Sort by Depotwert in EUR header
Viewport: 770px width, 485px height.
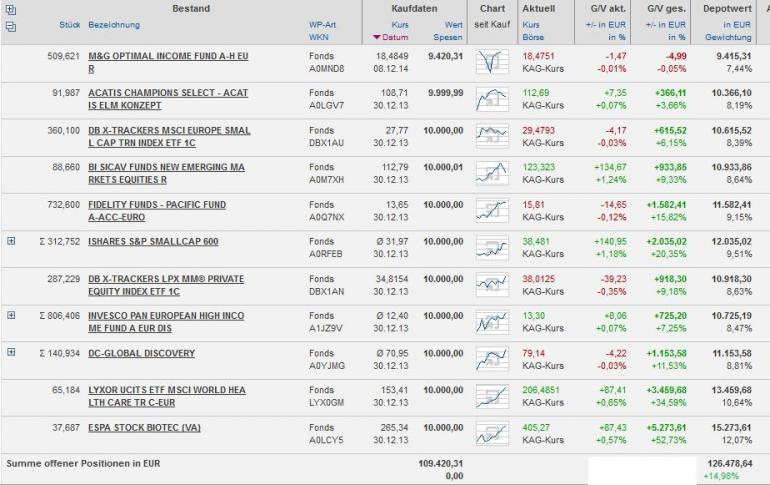(737, 25)
